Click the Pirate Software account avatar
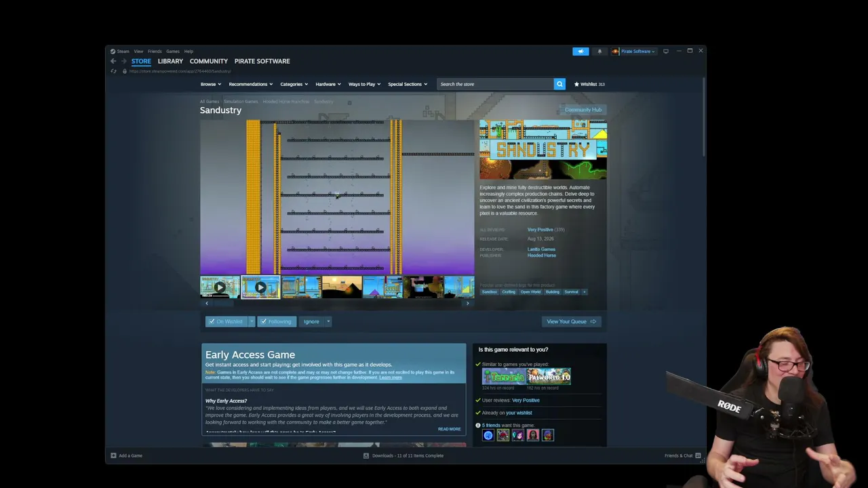 pyautogui.click(x=615, y=52)
